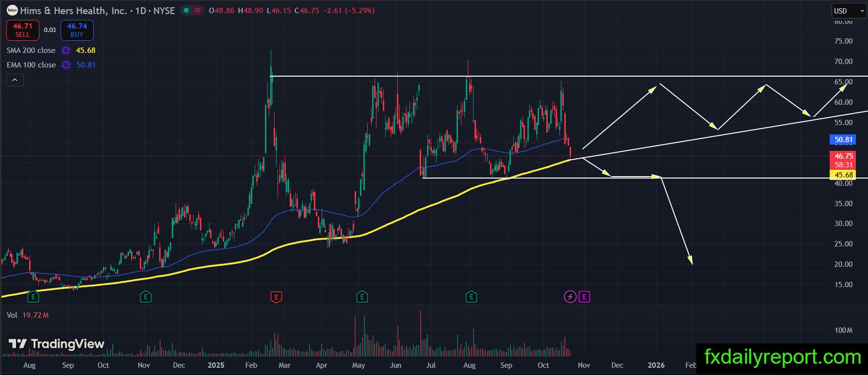Click the 20.00 price-axis tick
Image resolution: width=868 pixels, height=375 pixels.
coord(843,264)
